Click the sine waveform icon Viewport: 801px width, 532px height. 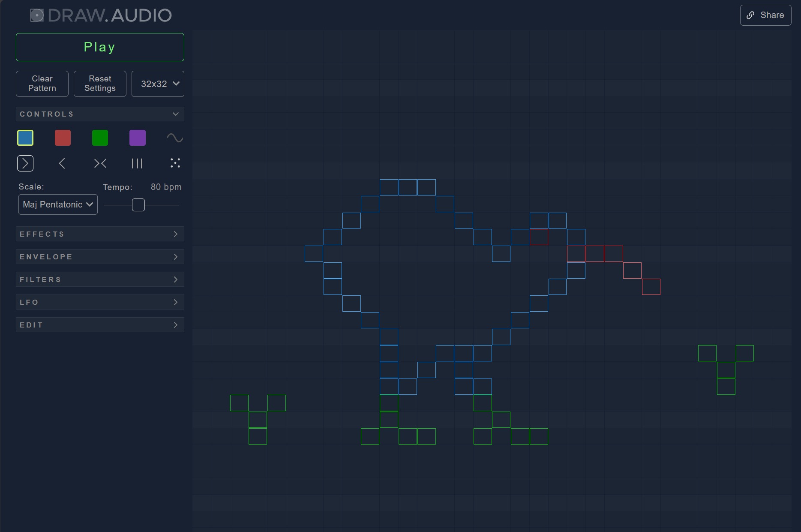[175, 138]
